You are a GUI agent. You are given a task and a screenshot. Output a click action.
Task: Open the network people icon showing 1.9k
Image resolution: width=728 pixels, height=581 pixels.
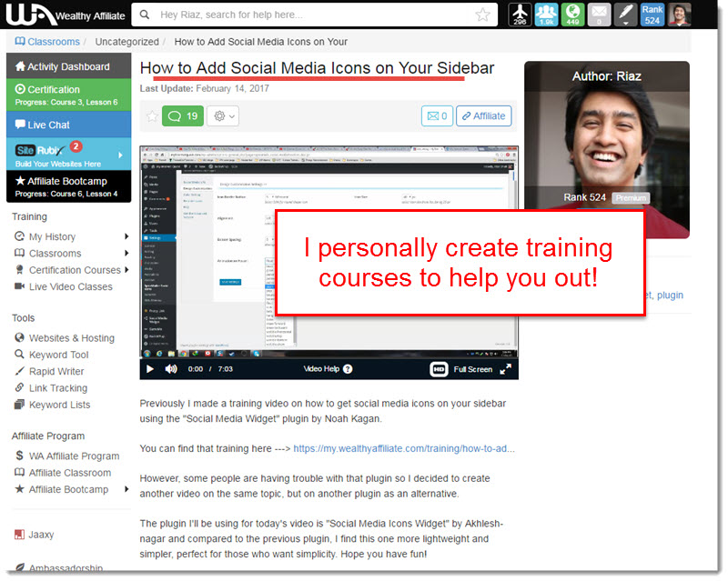click(x=546, y=15)
